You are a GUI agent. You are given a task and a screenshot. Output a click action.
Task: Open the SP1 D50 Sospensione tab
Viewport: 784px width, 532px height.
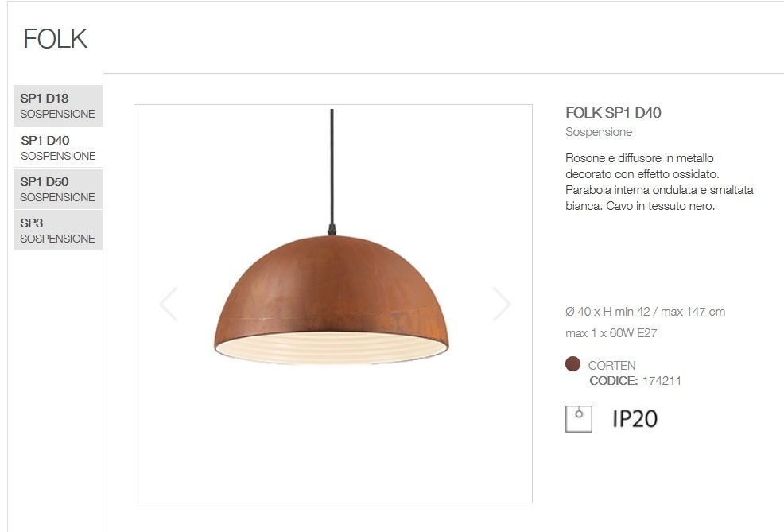click(x=58, y=189)
